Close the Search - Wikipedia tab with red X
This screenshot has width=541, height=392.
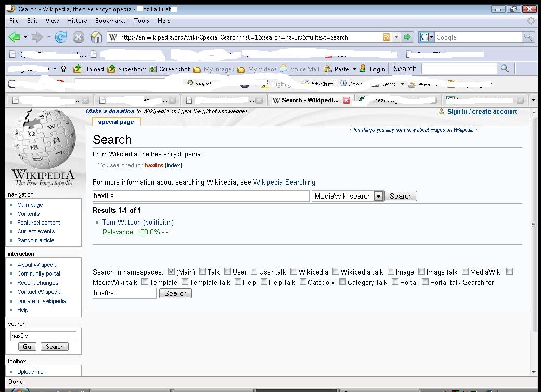point(346,100)
